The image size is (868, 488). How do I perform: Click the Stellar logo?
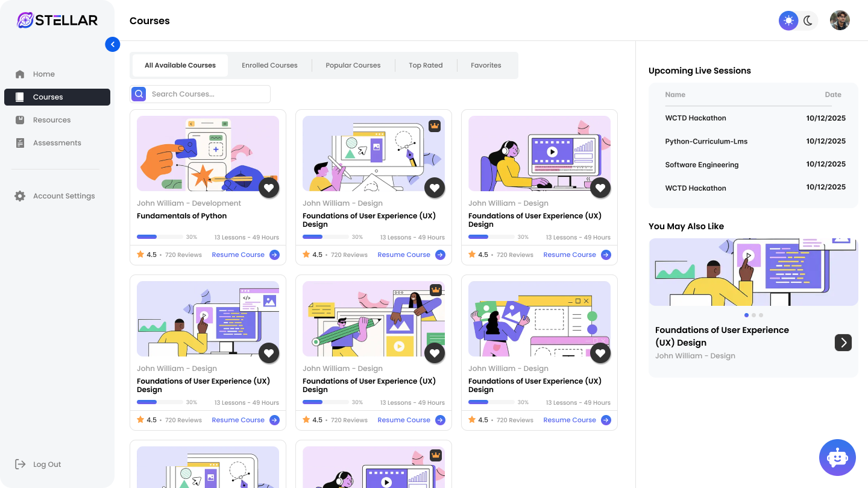(57, 21)
